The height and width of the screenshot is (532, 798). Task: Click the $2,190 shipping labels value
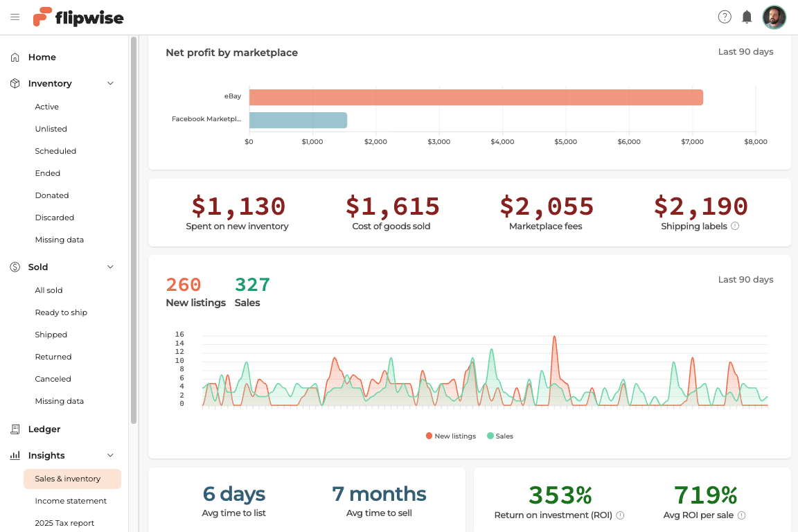[x=701, y=206]
